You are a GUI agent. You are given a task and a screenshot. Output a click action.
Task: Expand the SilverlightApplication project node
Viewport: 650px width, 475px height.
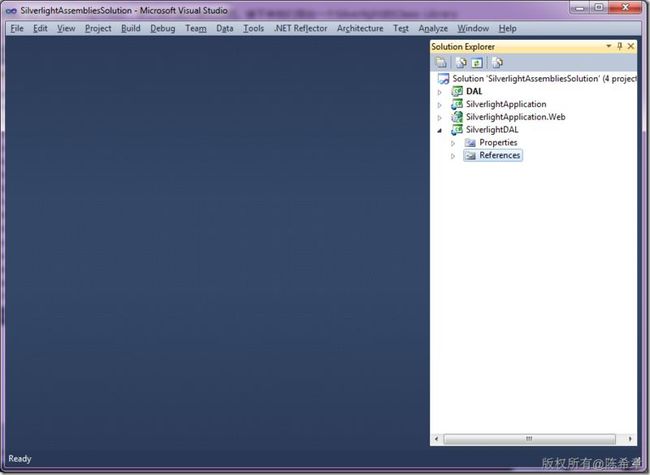coord(440,105)
